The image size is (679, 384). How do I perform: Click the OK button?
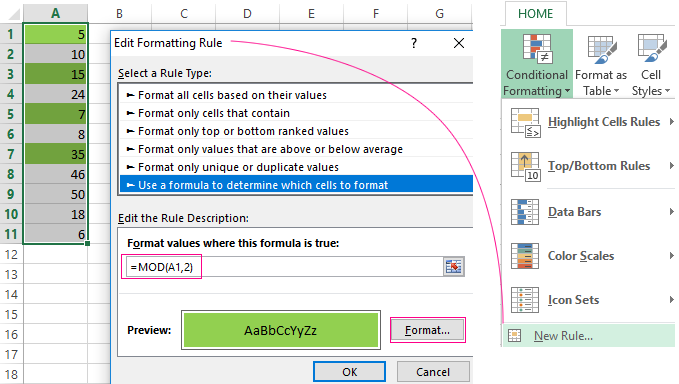point(349,372)
